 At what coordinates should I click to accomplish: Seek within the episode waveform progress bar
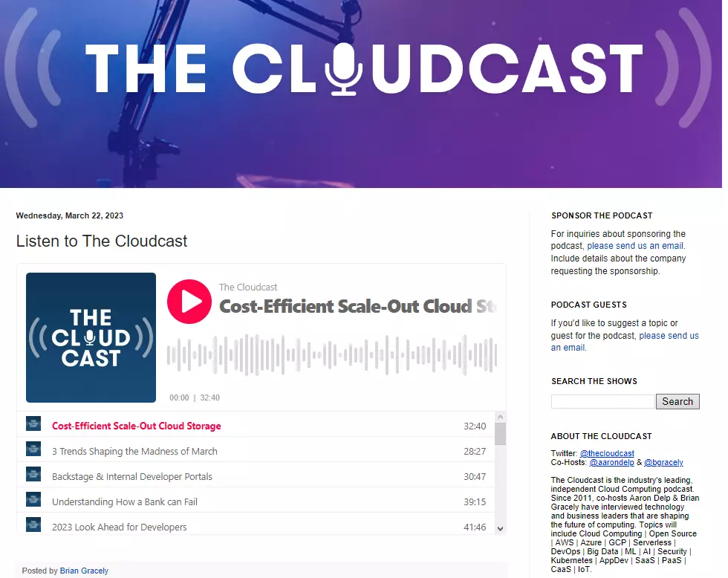point(334,355)
